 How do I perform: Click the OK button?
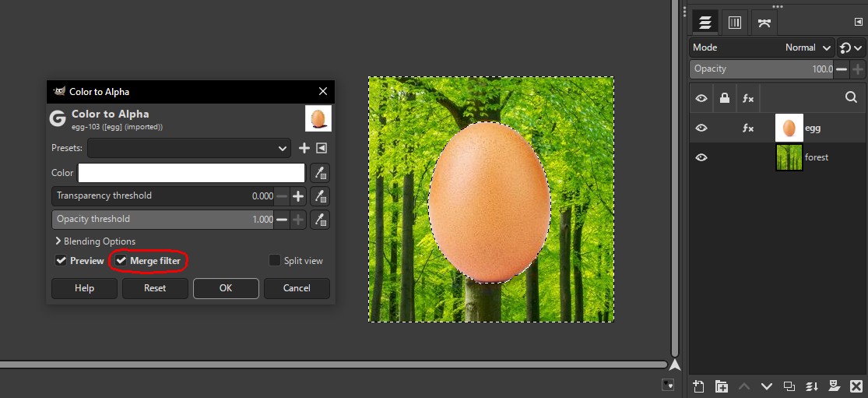(226, 288)
